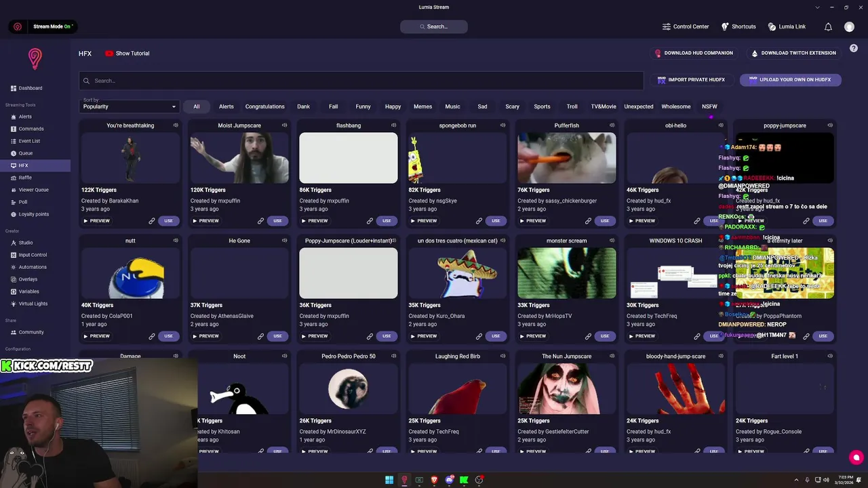Preview un dos tres cuatro effect
Image resolution: width=868 pixels, height=488 pixels.
(423, 336)
